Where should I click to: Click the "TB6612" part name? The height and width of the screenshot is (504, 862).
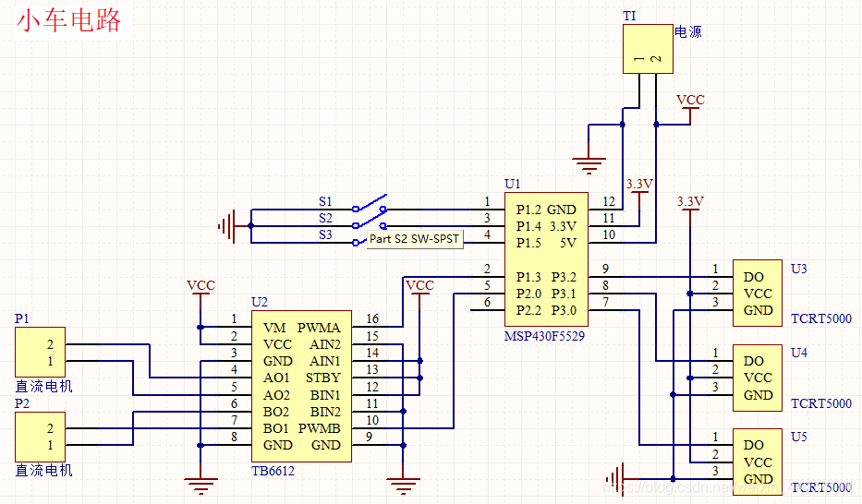point(273,471)
